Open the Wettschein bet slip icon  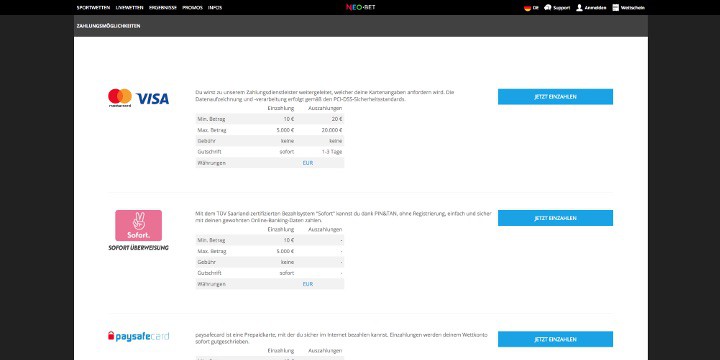click(615, 7)
